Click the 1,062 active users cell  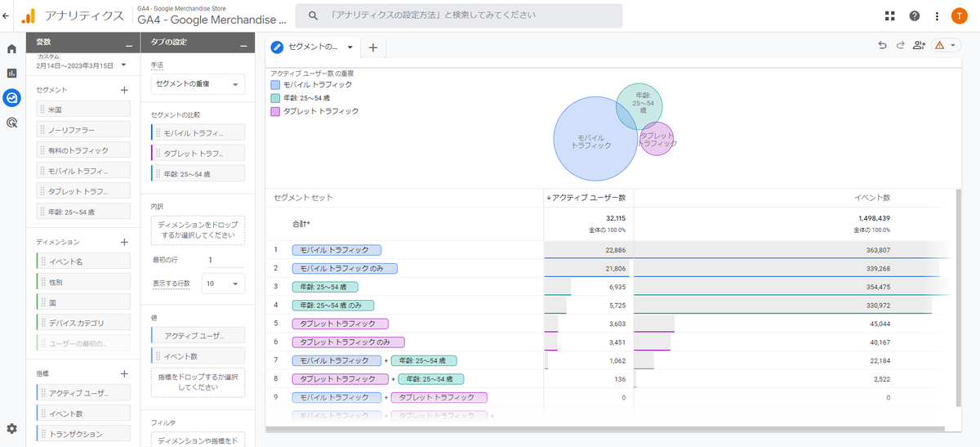588,360
